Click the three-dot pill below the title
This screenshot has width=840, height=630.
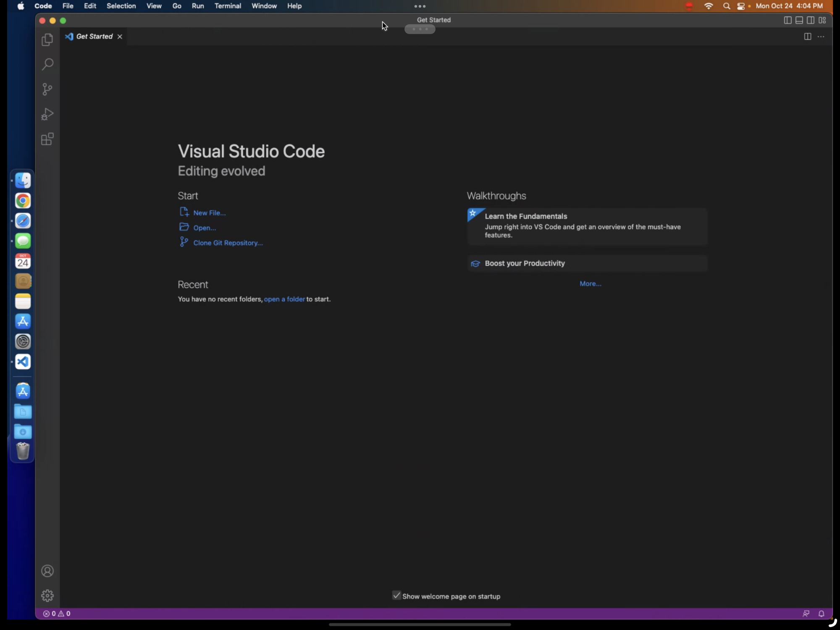point(420,29)
